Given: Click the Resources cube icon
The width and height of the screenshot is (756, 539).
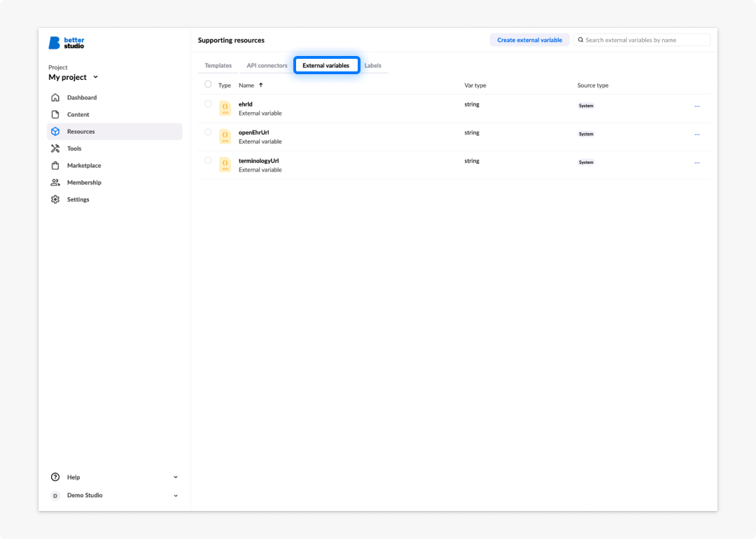Looking at the screenshot, I should coord(55,131).
